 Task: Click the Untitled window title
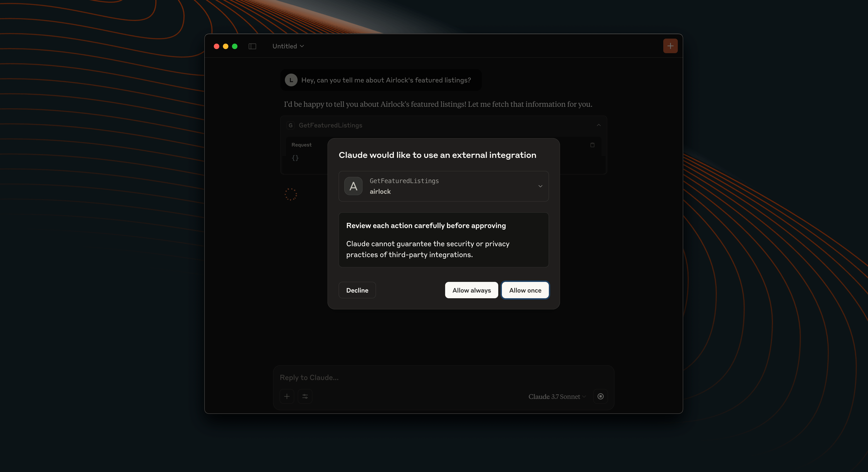285,46
